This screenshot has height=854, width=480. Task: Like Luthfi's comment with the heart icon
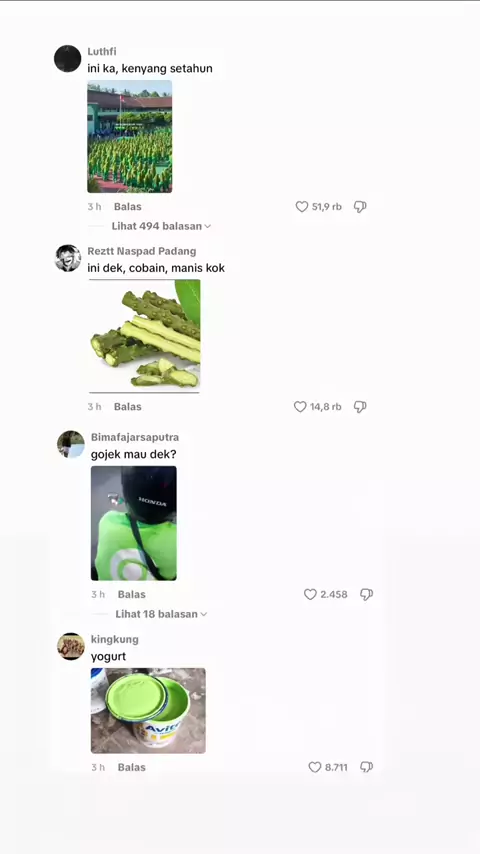pos(302,206)
